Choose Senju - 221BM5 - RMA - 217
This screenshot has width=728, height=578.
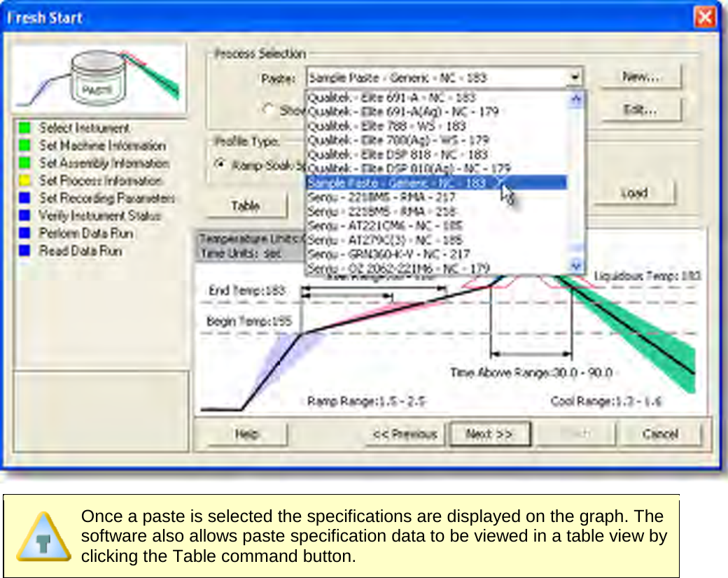pos(436,197)
